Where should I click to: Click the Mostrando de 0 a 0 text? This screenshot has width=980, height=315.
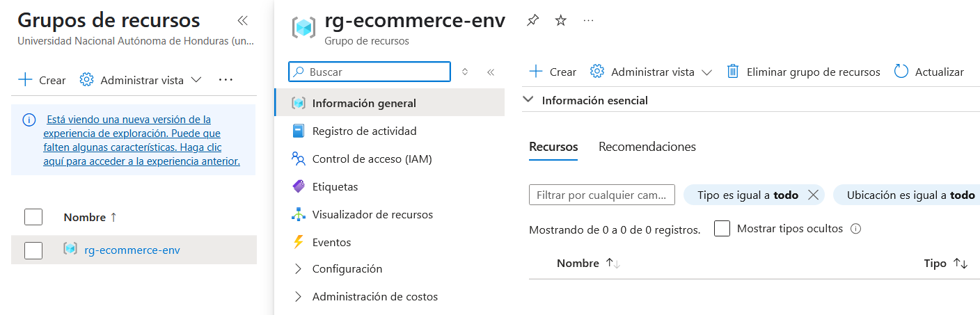615,229
